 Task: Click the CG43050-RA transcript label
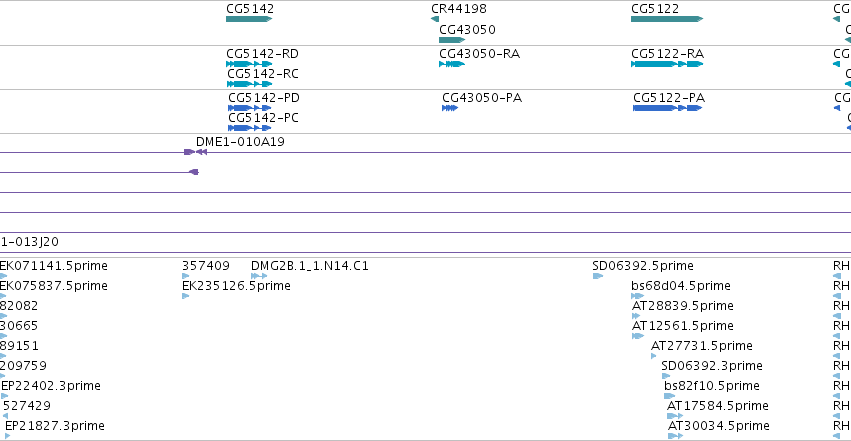[479, 54]
